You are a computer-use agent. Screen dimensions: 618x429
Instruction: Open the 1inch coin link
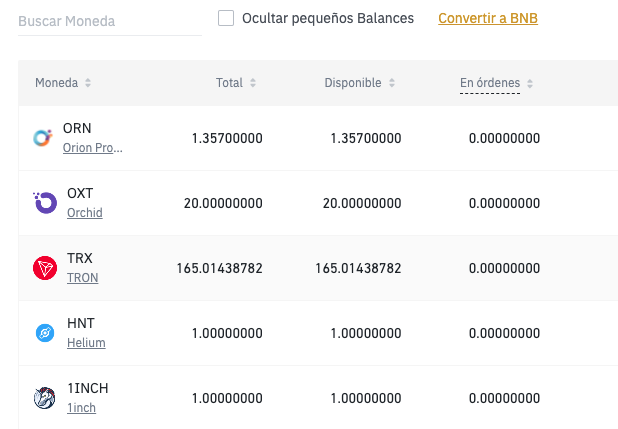(x=81, y=408)
